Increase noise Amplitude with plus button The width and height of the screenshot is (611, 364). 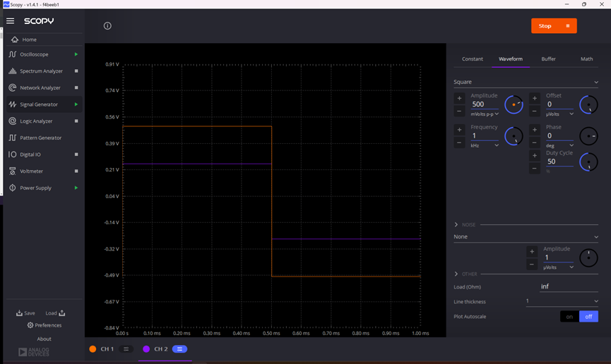pyautogui.click(x=532, y=252)
